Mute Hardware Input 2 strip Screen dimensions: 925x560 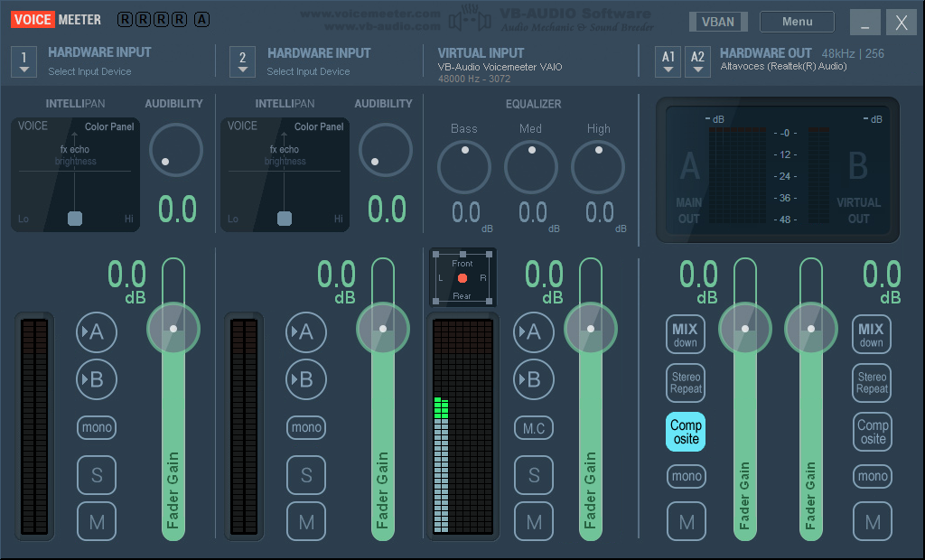point(306,522)
